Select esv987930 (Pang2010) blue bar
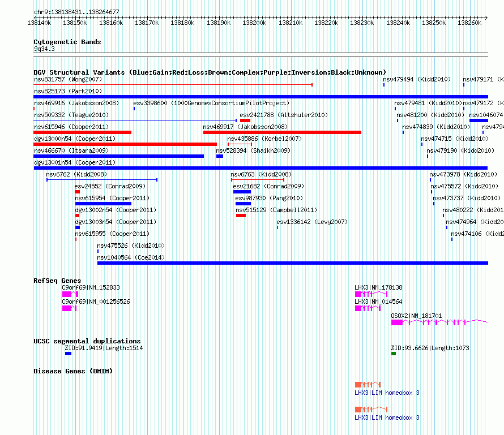This screenshot has height=435, width=504. point(243,204)
